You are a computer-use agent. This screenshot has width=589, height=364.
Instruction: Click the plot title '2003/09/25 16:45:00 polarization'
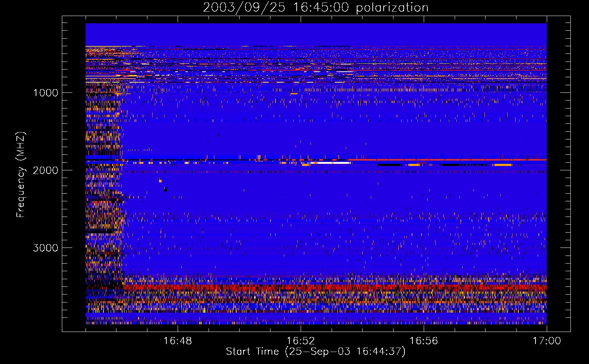point(316,7)
